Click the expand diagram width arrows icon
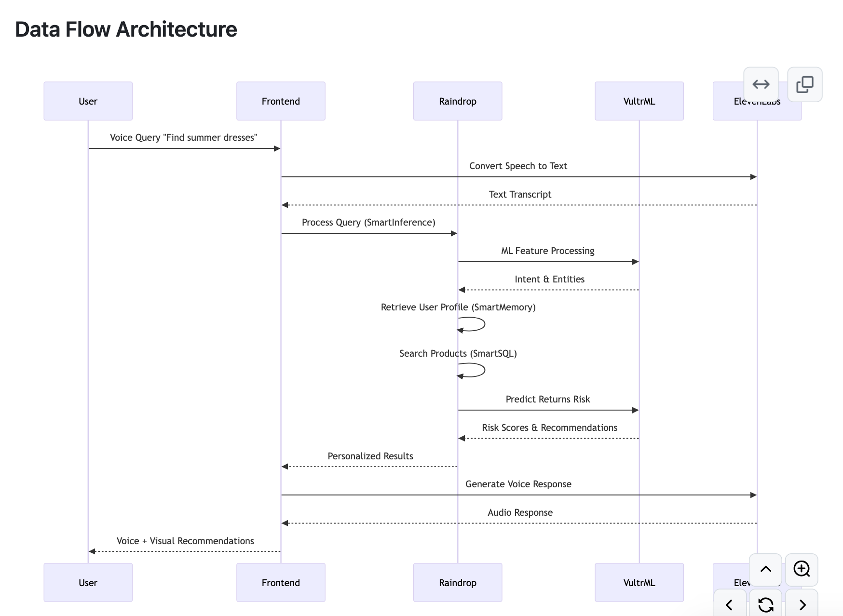This screenshot has width=843, height=616. click(x=761, y=84)
